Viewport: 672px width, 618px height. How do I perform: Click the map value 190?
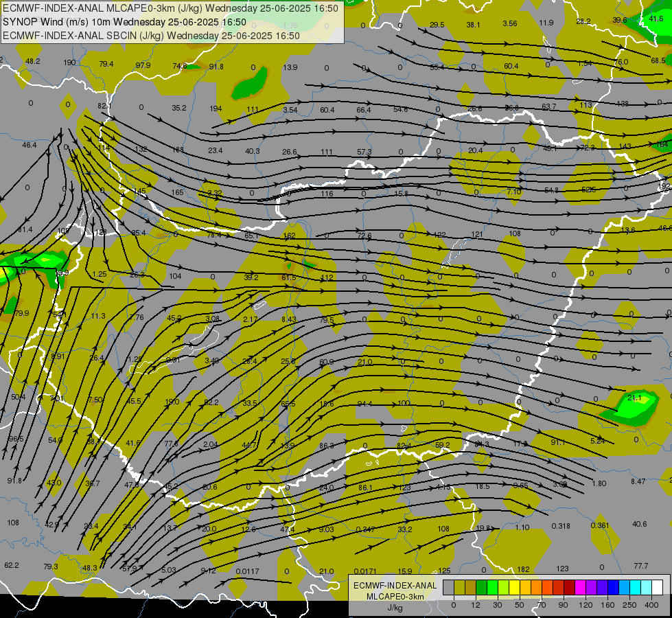(69, 62)
